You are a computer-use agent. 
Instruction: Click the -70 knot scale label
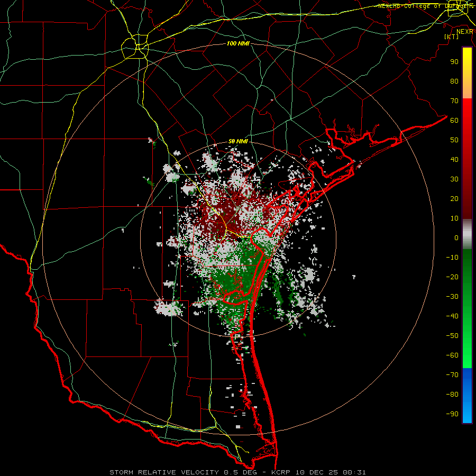452,375
